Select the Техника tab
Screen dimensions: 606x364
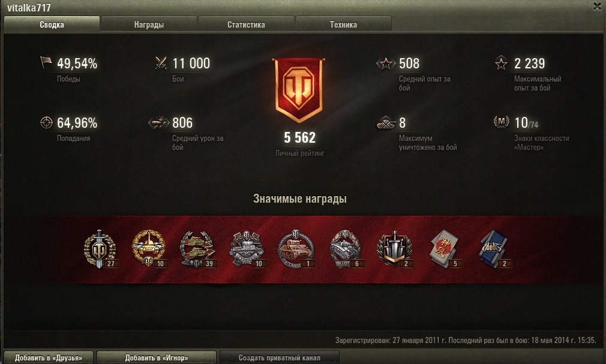pyautogui.click(x=343, y=25)
